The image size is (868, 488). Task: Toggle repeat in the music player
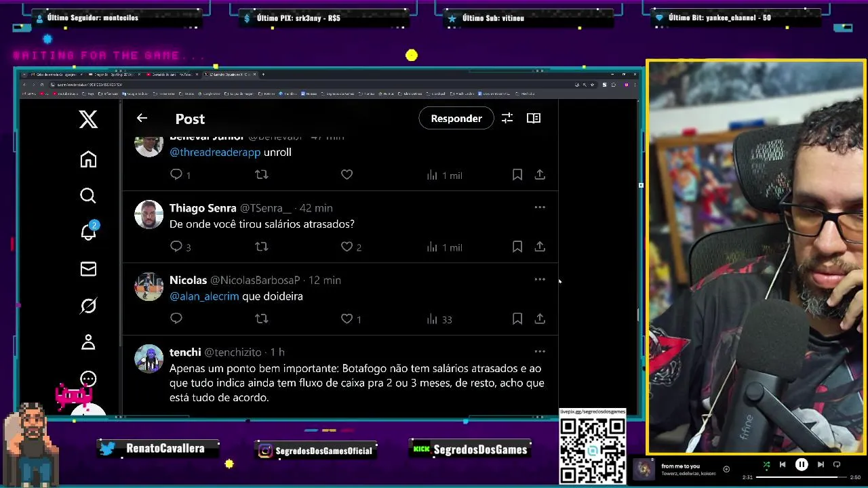point(837,465)
